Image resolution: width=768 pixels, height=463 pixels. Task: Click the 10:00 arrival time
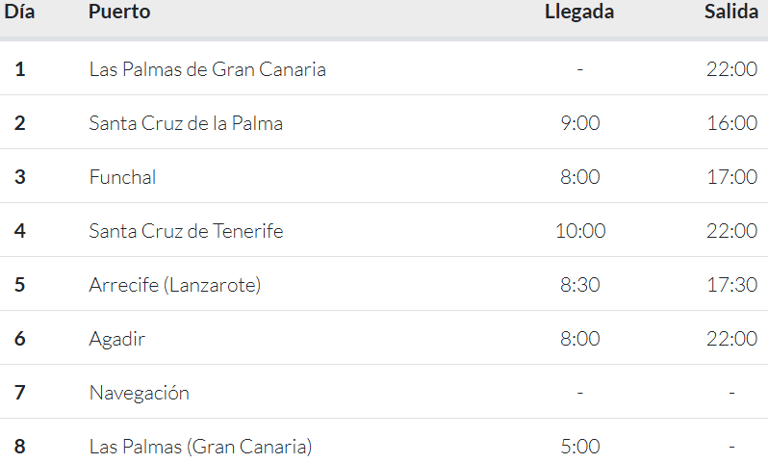(x=580, y=231)
